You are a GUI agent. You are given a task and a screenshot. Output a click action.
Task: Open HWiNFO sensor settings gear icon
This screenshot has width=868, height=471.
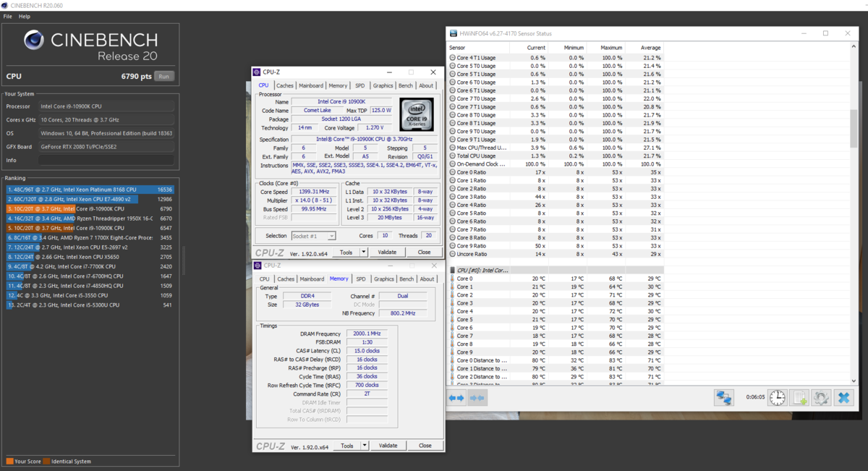click(x=821, y=397)
